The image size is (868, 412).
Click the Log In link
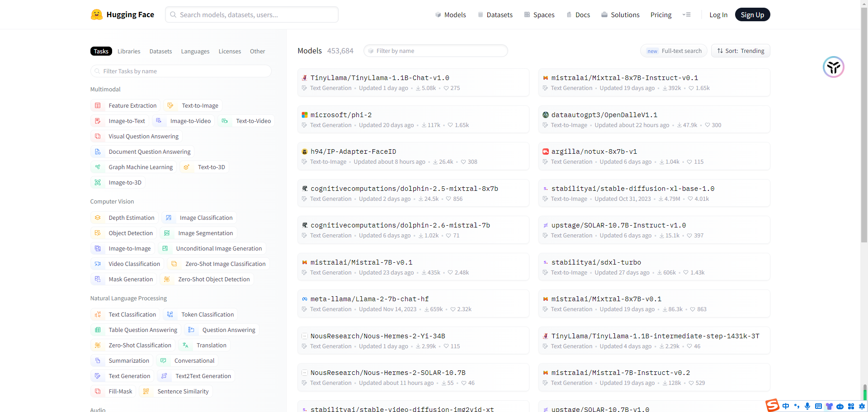[x=718, y=14]
